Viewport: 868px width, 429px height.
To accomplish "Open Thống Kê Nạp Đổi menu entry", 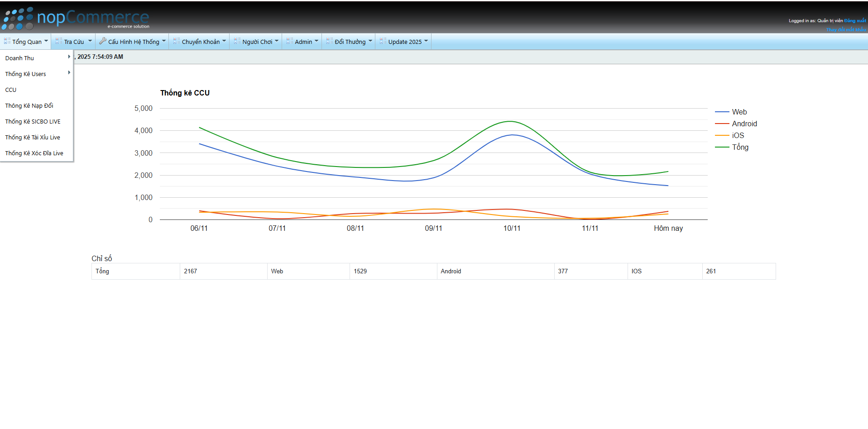I will (x=29, y=106).
